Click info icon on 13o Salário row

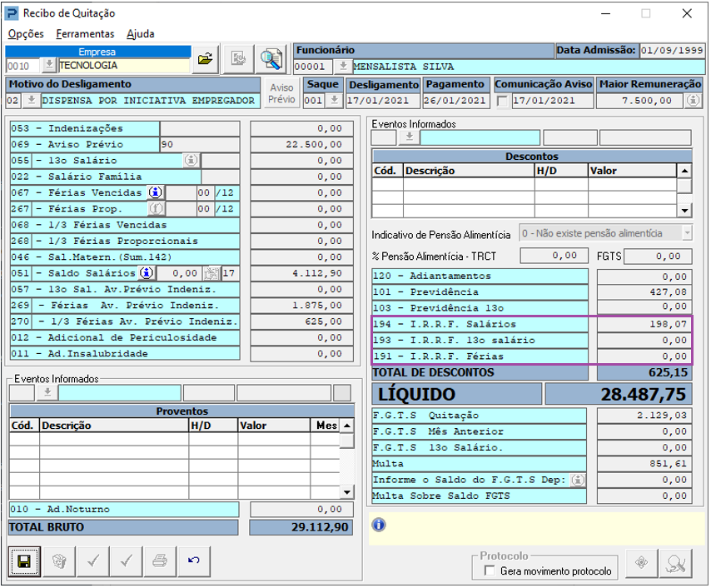click(191, 160)
